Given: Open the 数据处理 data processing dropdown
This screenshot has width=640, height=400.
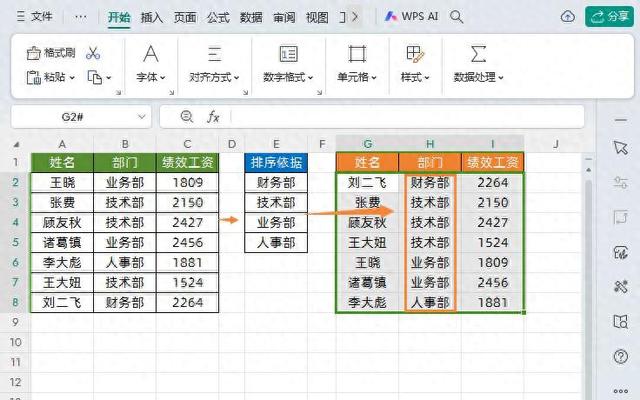Looking at the screenshot, I should pos(478,77).
